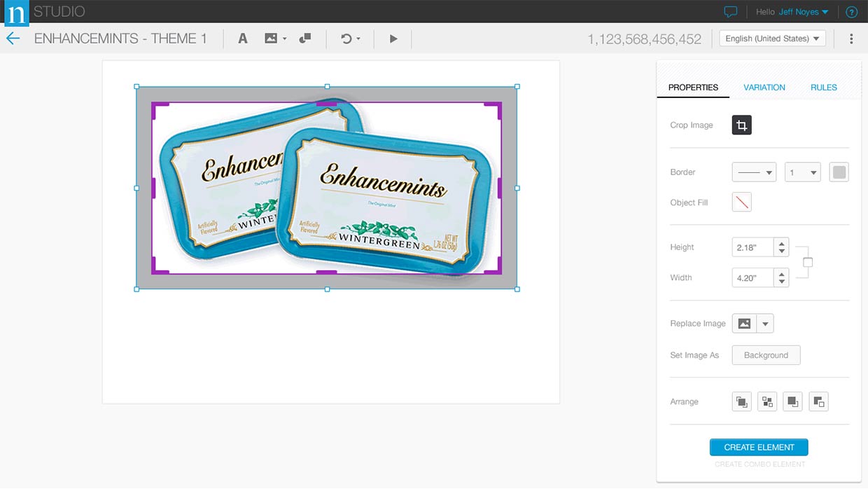
Task: Open the English (United States) language dropdown
Action: point(773,39)
